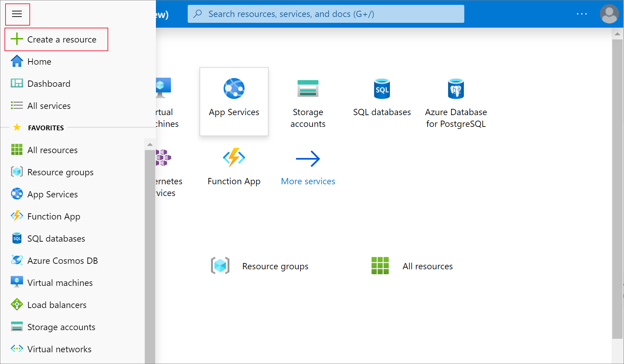Expand the top bar ellipsis menu
The width and height of the screenshot is (624, 364).
[x=582, y=14]
